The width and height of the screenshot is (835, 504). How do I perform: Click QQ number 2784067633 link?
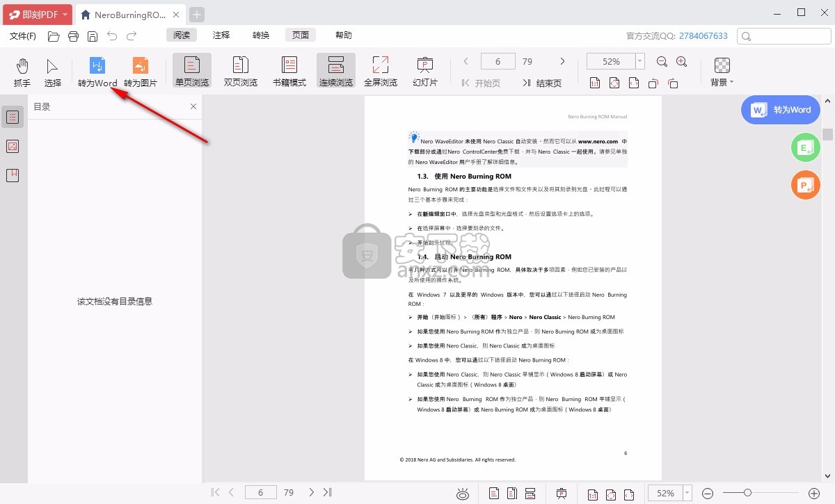703,36
